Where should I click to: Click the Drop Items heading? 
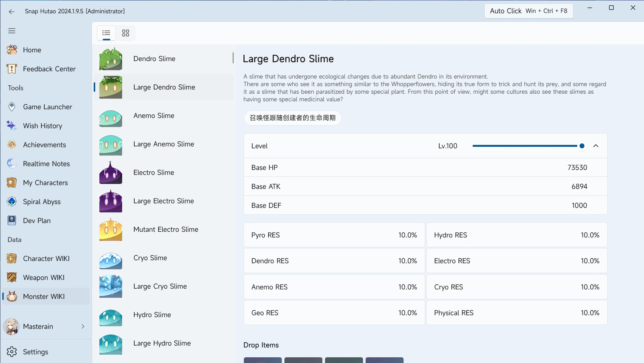click(x=261, y=345)
